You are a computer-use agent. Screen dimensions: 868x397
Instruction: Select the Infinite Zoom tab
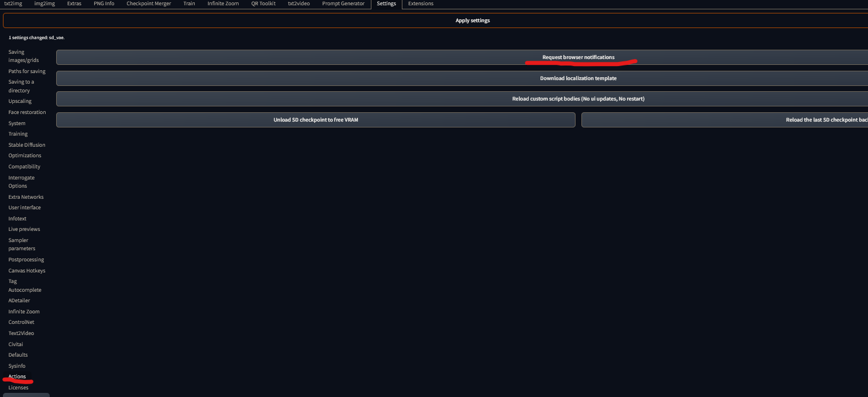223,3
